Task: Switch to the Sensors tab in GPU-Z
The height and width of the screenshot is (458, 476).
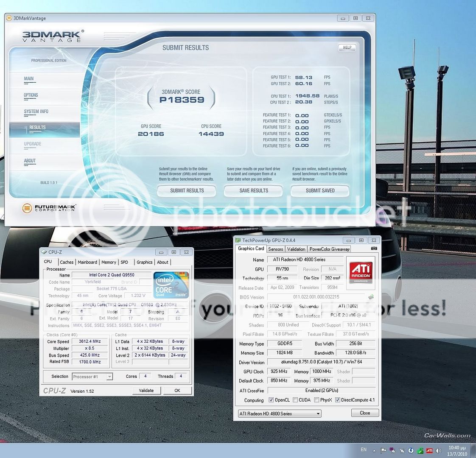Action: click(275, 249)
